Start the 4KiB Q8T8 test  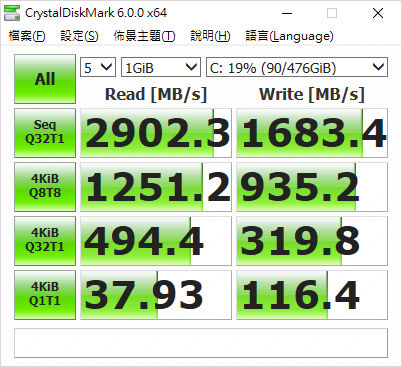(45, 187)
